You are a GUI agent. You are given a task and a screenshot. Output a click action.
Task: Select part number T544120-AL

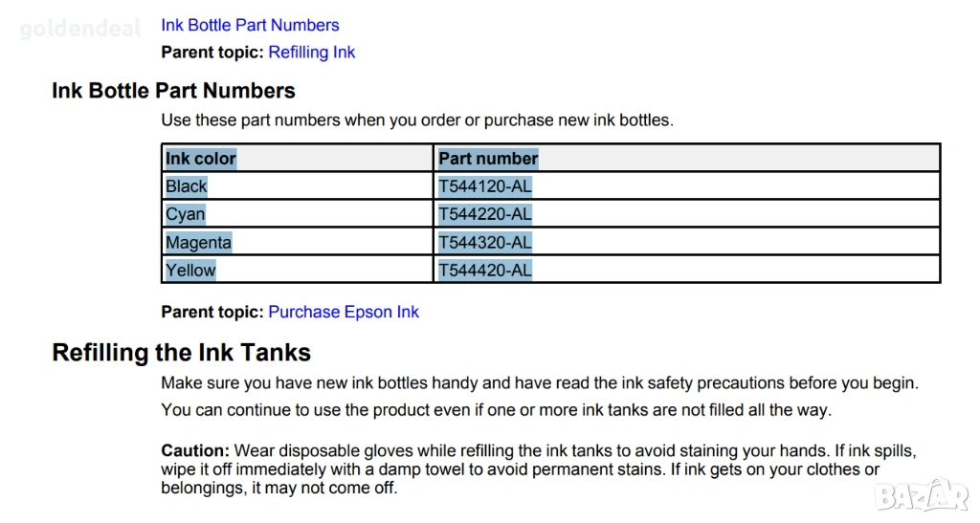[484, 186]
